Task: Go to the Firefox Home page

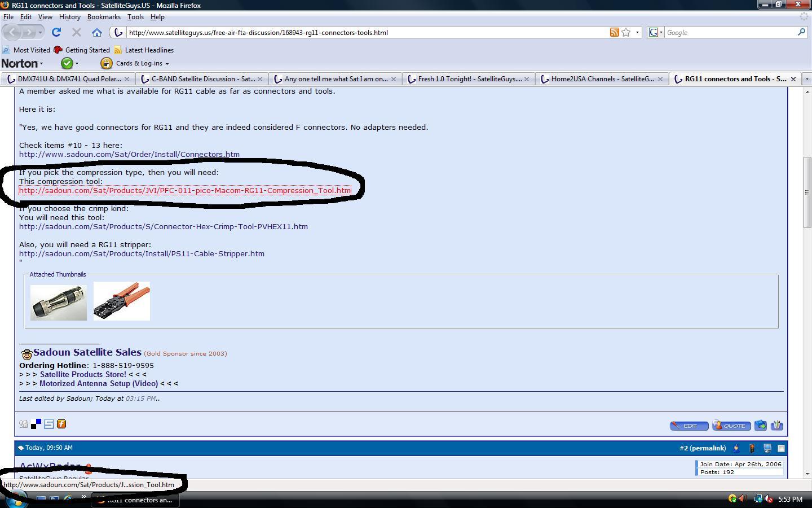Action: pos(97,32)
